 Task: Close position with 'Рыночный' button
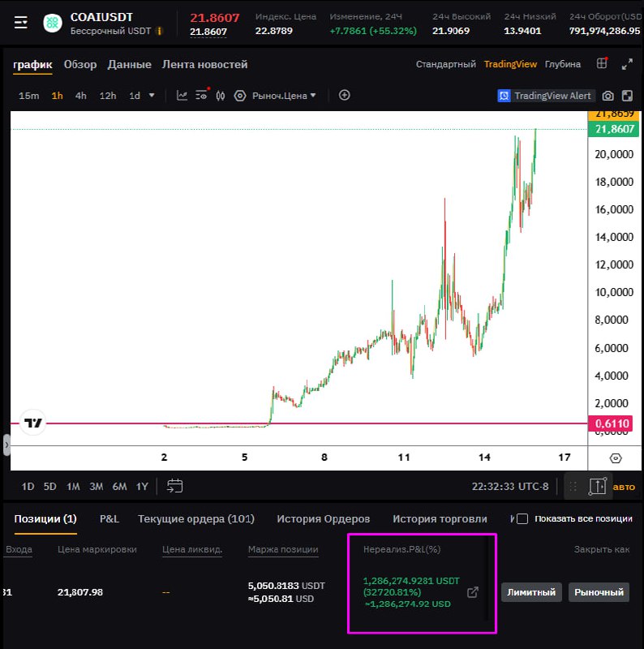pyautogui.click(x=599, y=592)
